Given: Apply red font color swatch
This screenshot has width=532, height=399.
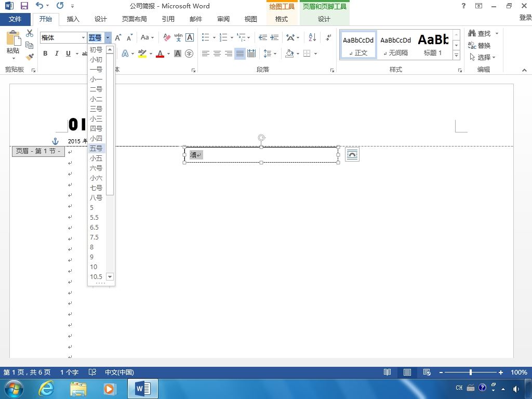Looking at the screenshot, I should (x=160, y=54).
